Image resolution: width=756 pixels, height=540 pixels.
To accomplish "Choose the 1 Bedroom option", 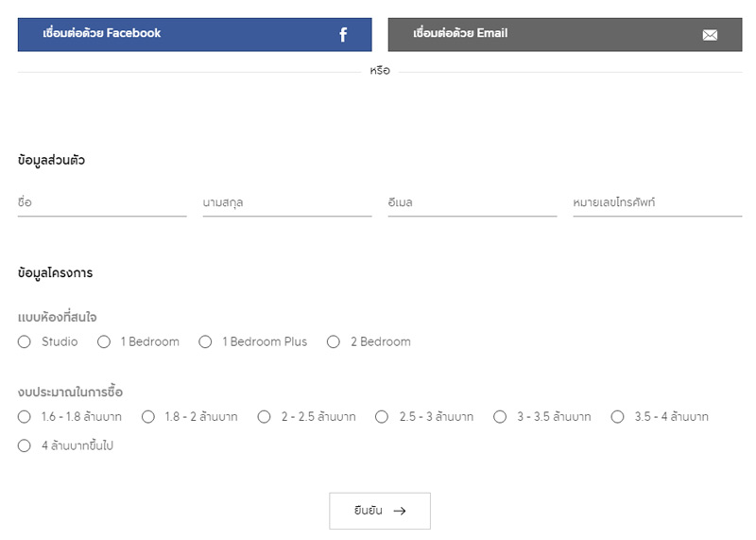I will click(x=104, y=342).
